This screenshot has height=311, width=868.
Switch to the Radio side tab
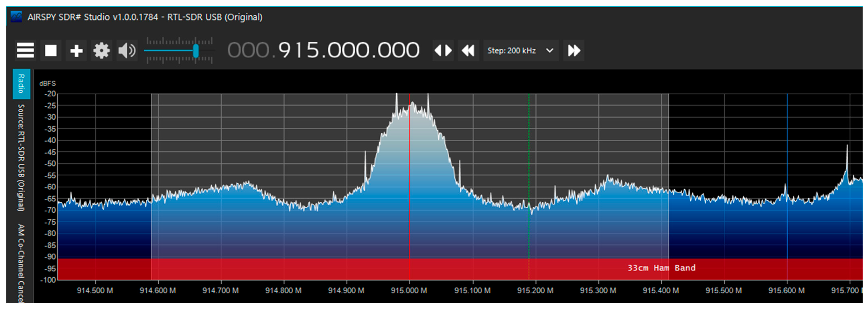click(21, 84)
